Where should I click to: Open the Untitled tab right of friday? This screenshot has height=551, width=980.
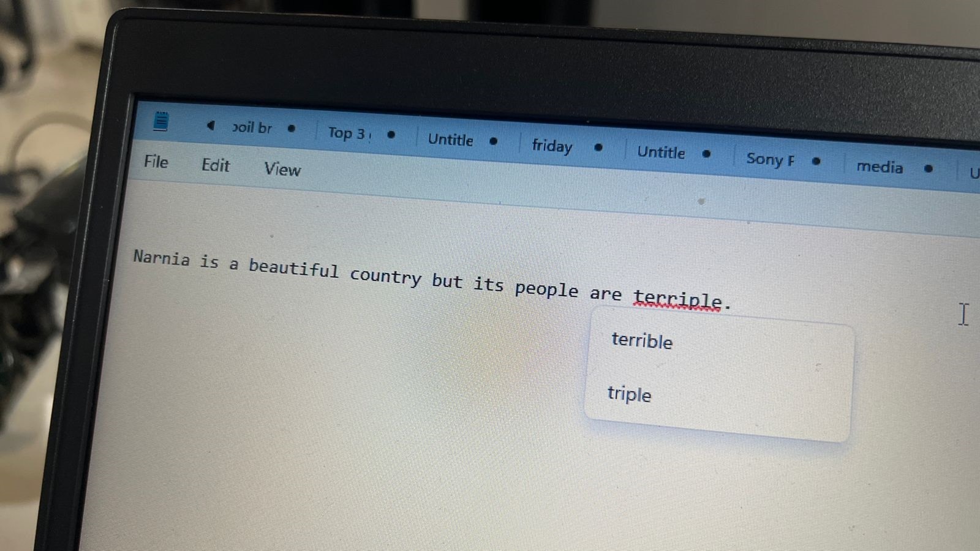661,152
